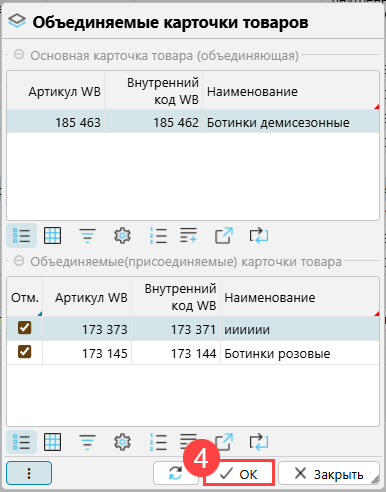Click export icon in upper table toolbar
This screenshot has width=386, height=492.
point(223,235)
